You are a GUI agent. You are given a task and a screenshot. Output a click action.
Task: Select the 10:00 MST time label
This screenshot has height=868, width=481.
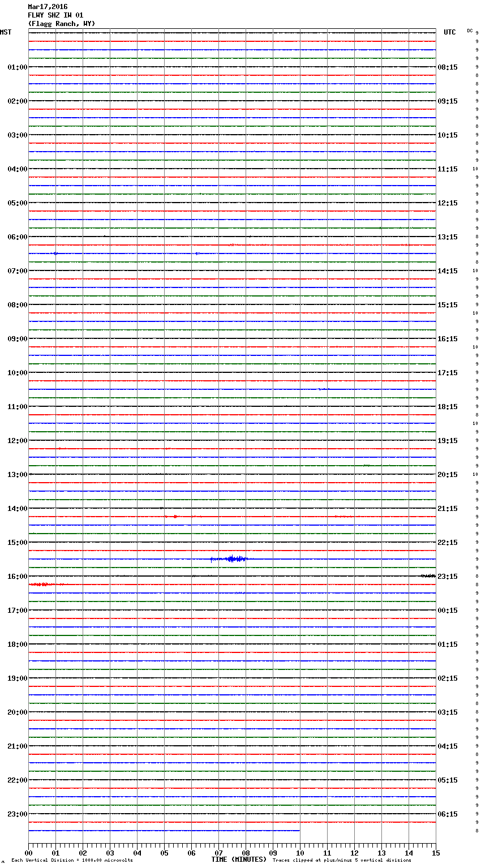pos(17,373)
